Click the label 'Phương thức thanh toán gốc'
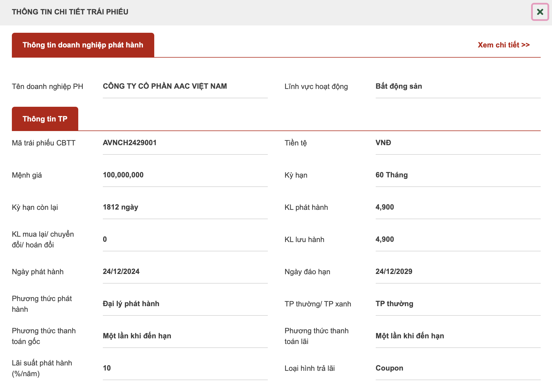 coord(44,336)
